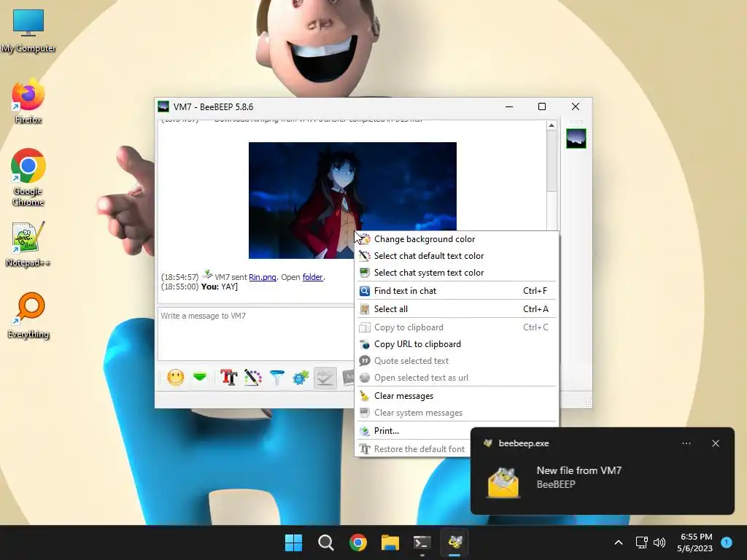Click the chat vertical scrollbar thumb
The image size is (747, 560).
click(551, 161)
